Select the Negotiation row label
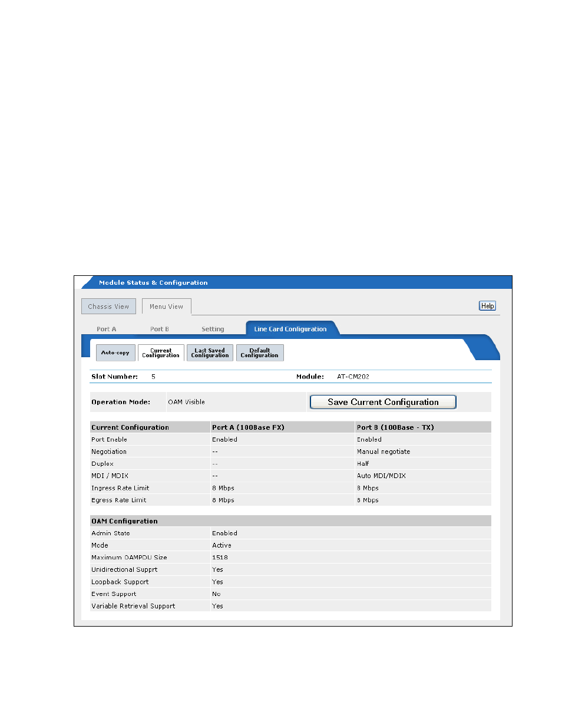The height and width of the screenshot is (728, 562). pos(109,452)
